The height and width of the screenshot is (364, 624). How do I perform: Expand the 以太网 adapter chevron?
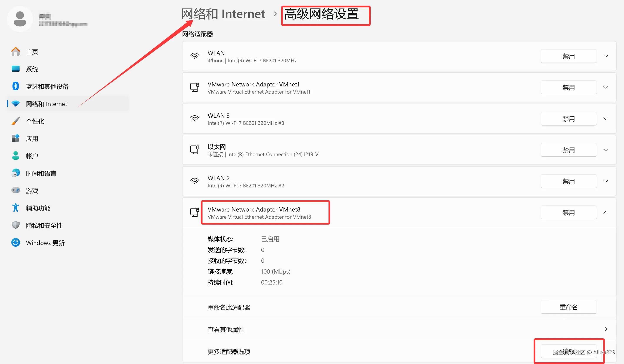pyautogui.click(x=606, y=150)
